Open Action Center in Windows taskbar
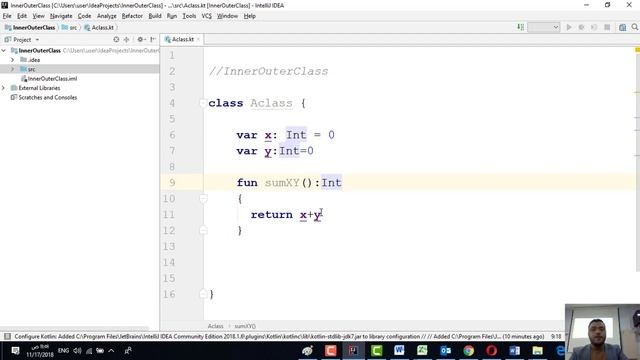The width and height of the screenshot is (640, 360). (15, 351)
